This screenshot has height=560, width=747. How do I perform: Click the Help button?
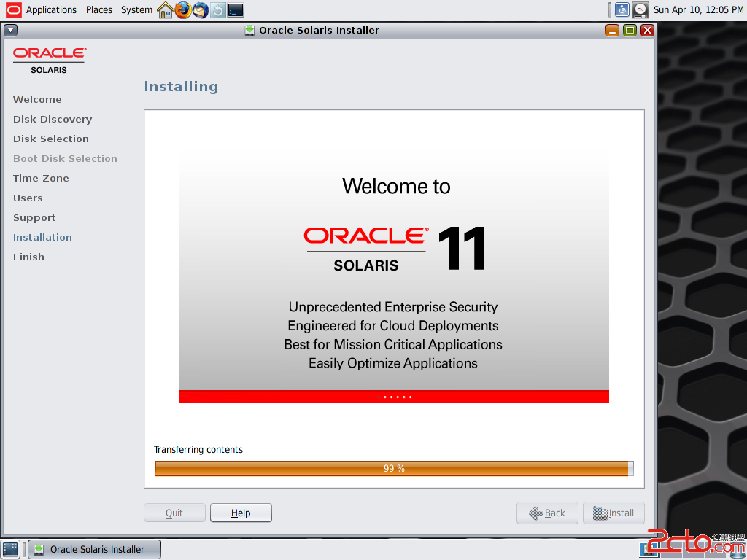point(241,513)
